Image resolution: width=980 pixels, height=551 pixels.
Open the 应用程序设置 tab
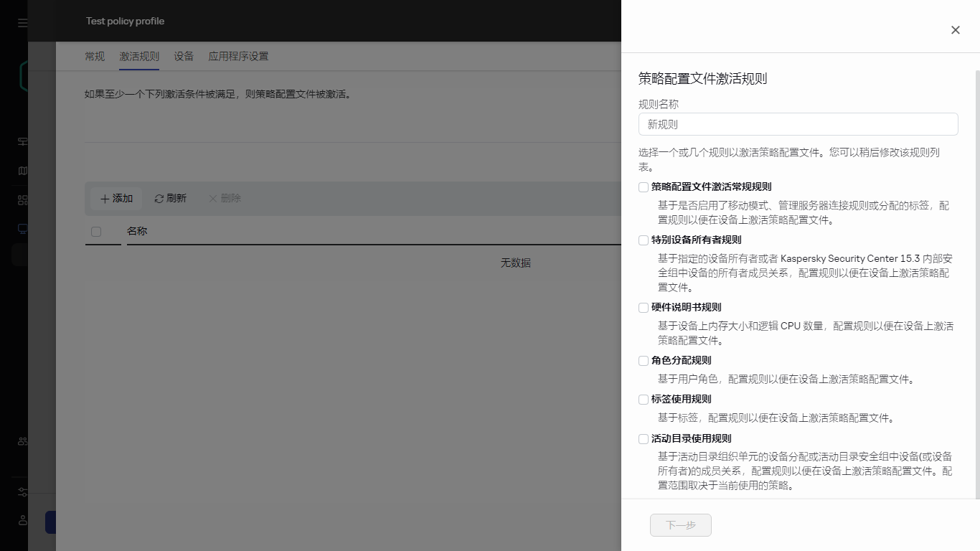pyautogui.click(x=237, y=56)
